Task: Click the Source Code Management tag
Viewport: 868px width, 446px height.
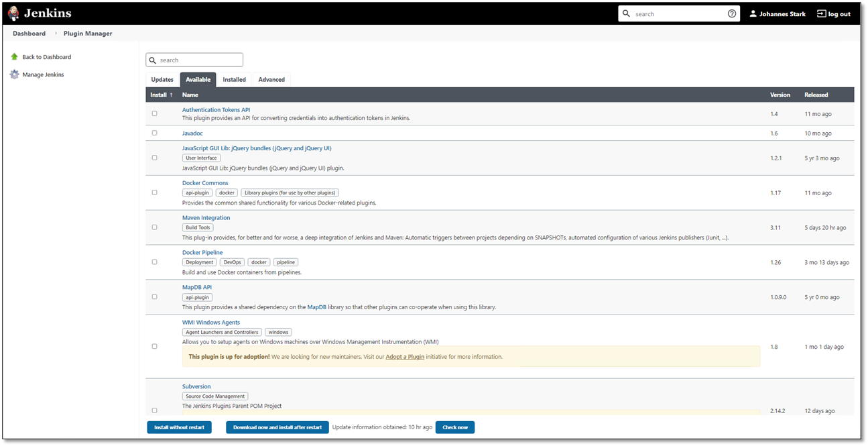Action: (215, 396)
